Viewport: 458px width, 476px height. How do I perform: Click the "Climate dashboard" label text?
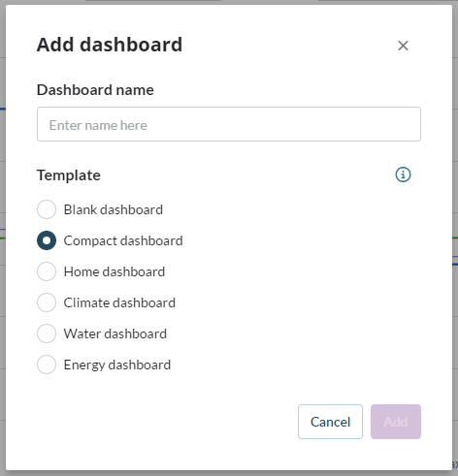(119, 302)
